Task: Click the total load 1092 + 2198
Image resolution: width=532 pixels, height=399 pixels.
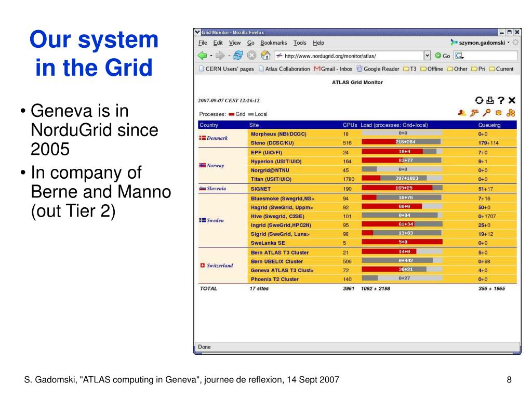Action: pos(375,288)
